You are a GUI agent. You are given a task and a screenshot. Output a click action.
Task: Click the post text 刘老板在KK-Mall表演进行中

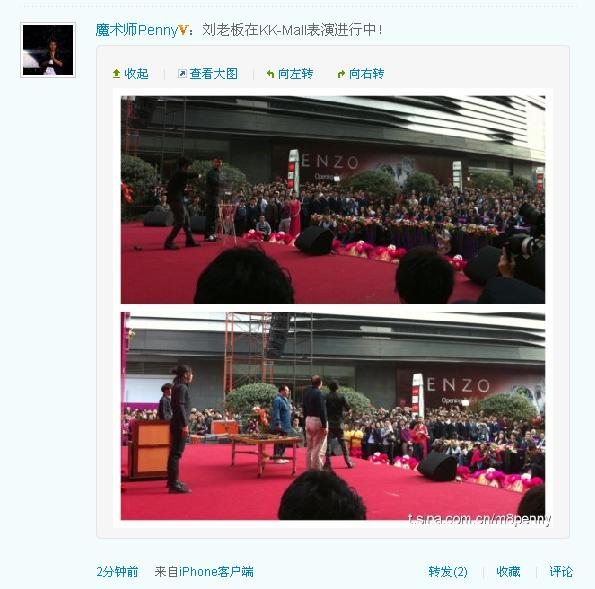point(292,30)
